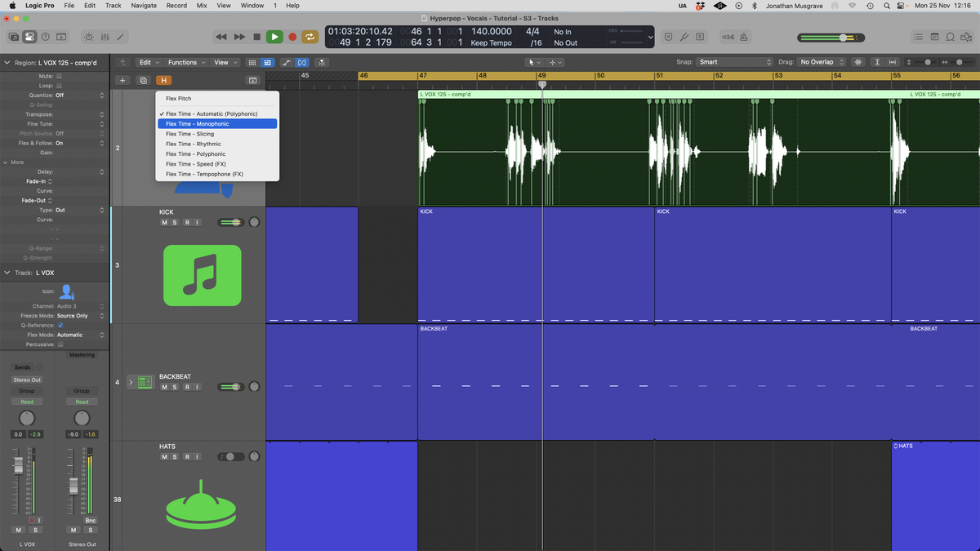Mute the KICK track with its M button
This screenshot has width=980, height=551.
tap(164, 222)
